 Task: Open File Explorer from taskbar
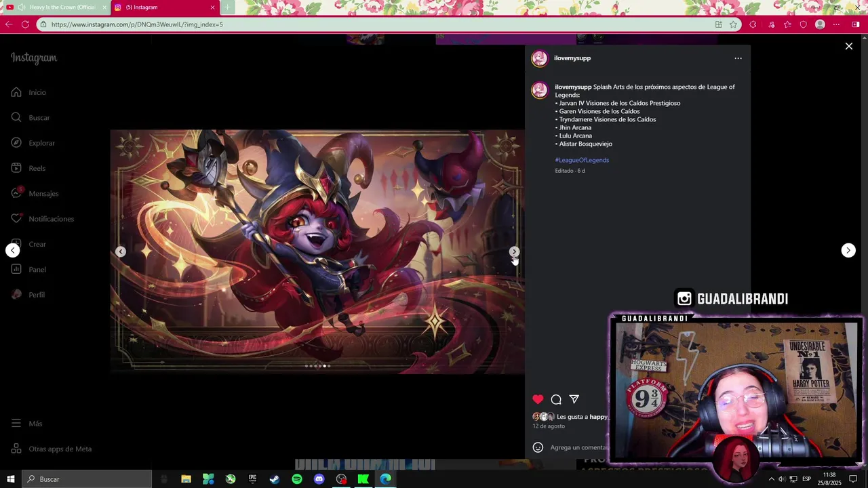pyautogui.click(x=186, y=479)
